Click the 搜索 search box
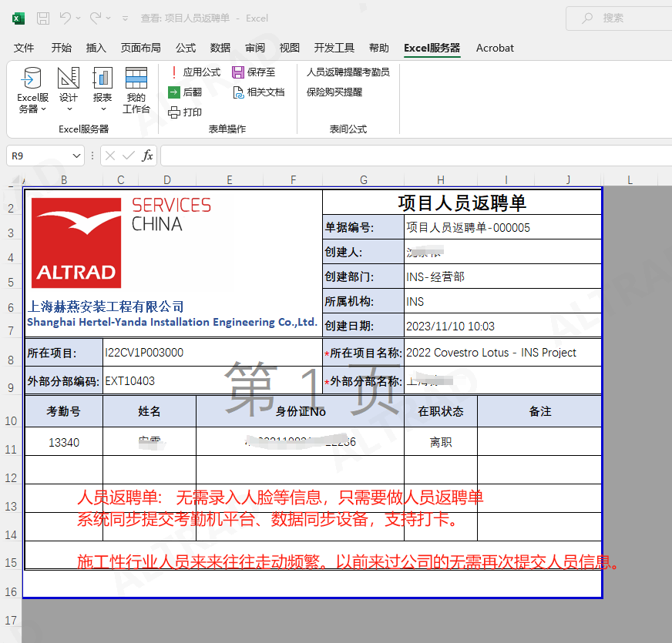The image size is (672, 643). (x=617, y=18)
